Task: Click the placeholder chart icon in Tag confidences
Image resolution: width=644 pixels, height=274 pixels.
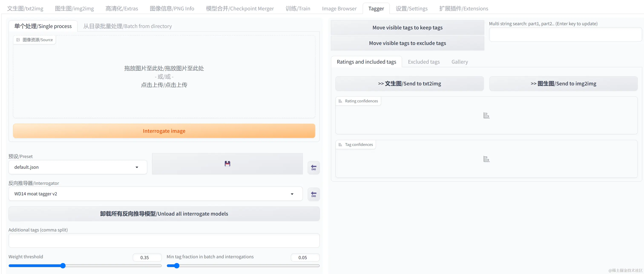Action: (486, 159)
